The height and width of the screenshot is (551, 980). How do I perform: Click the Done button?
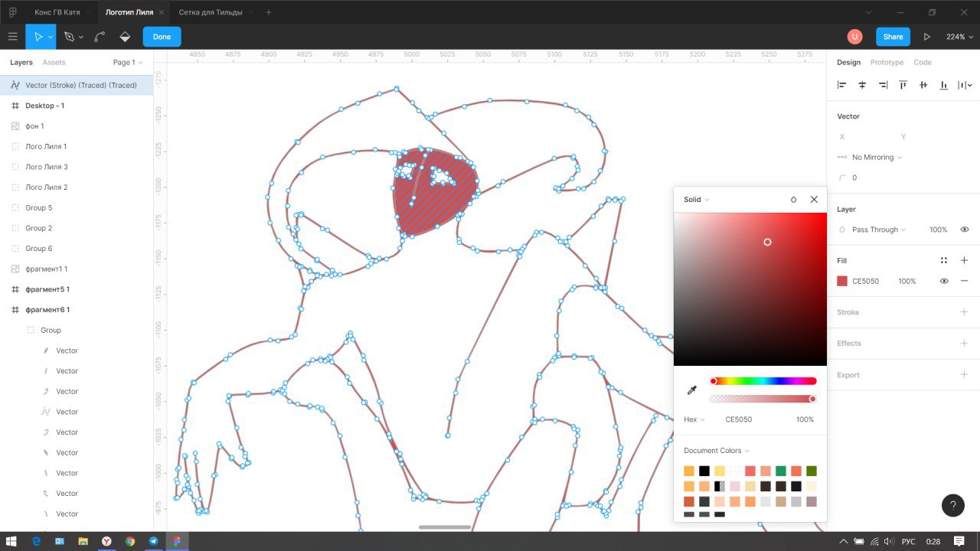click(162, 37)
